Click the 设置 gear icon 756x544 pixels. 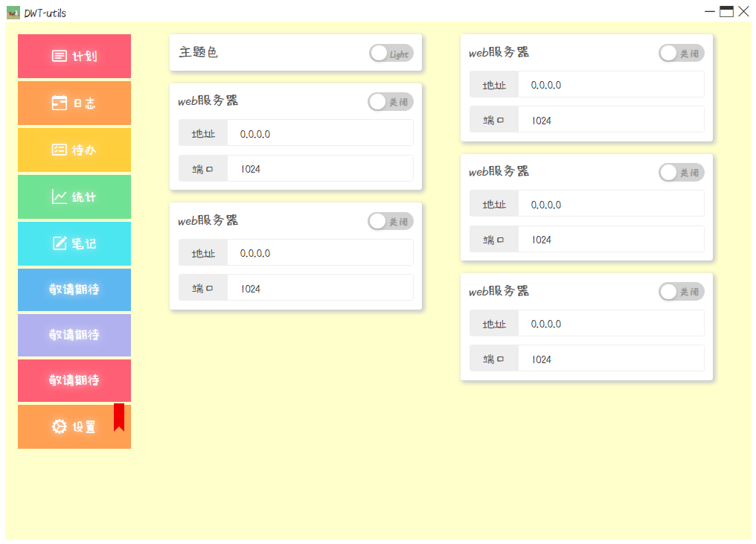60,426
